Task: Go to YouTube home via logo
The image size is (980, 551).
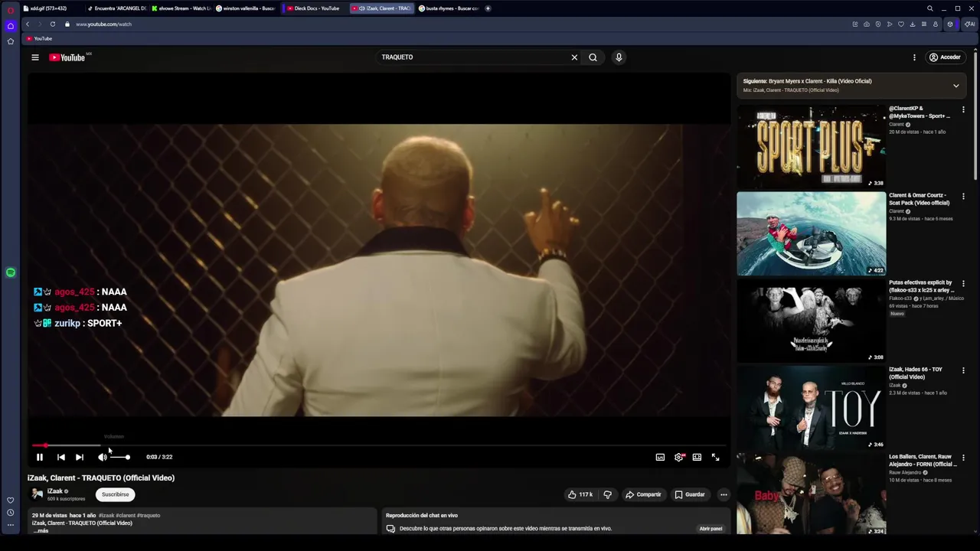Action: pos(67,57)
